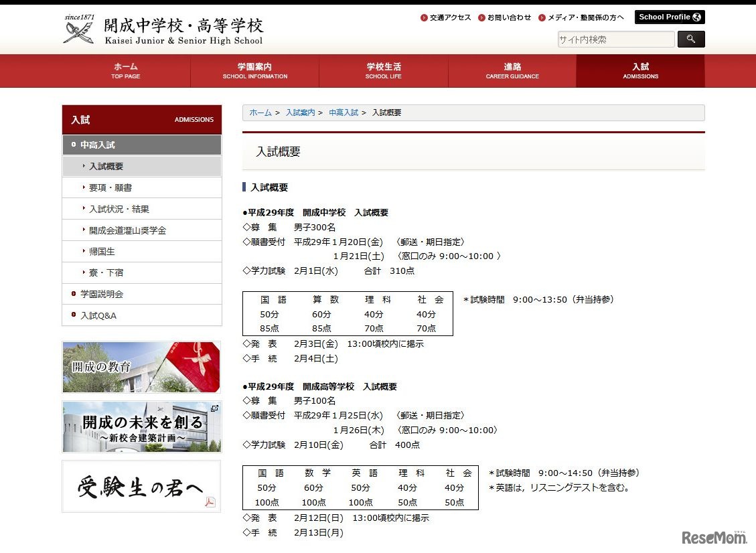Open the お問い合わせ link

509,17
